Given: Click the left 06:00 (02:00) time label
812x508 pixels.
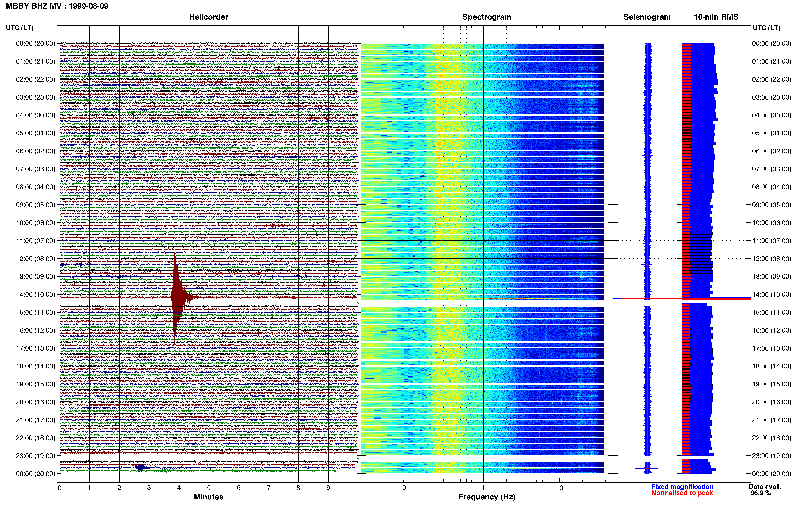Looking at the screenshot, I should [x=36, y=151].
